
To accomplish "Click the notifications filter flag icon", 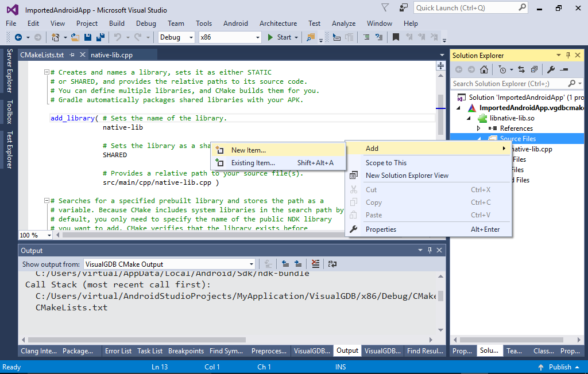I will click(x=385, y=8).
